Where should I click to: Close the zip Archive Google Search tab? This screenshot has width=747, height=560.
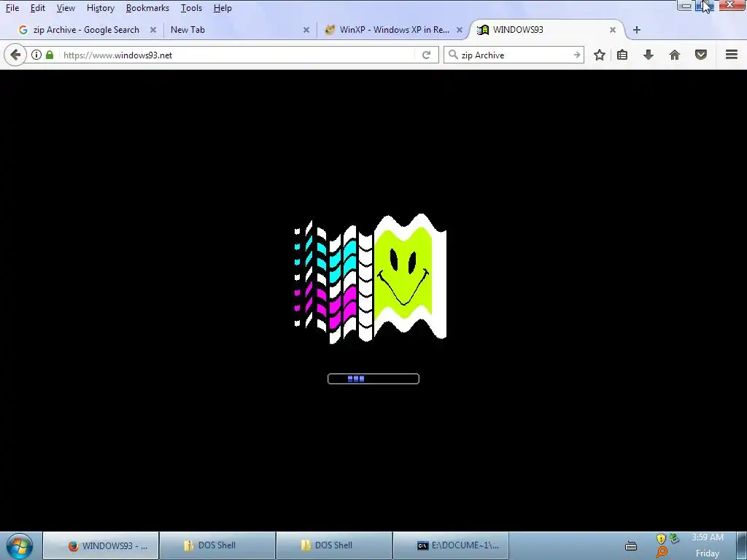tap(153, 30)
